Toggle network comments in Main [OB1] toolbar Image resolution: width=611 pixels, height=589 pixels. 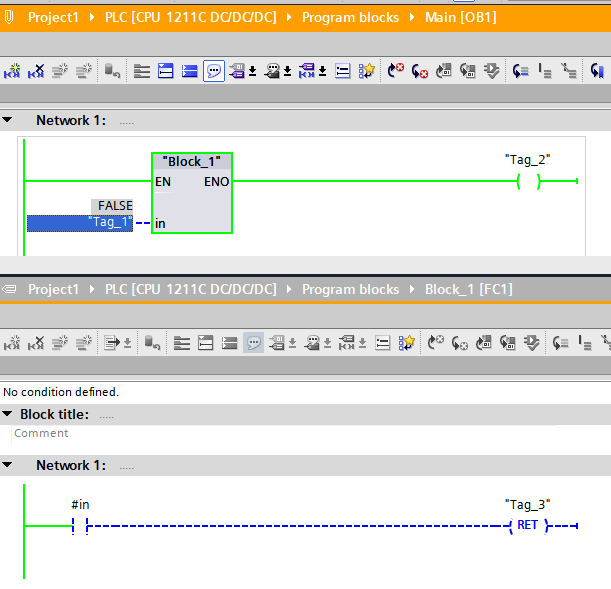click(214, 71)
